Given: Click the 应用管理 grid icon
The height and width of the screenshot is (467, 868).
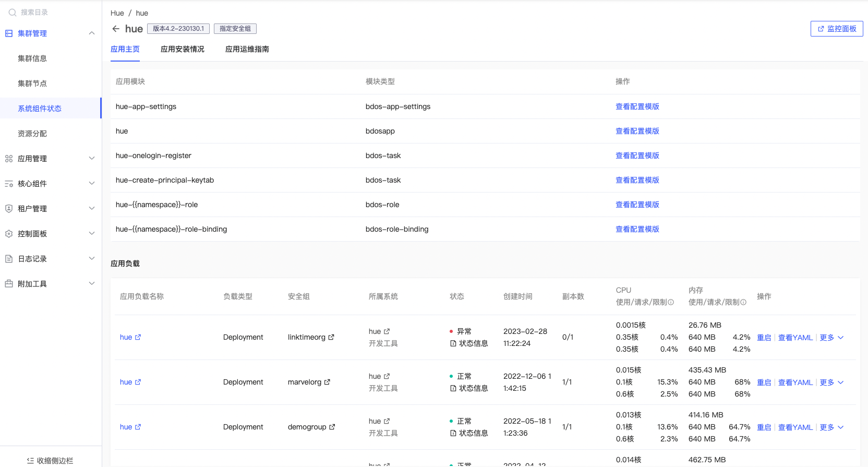Looking at the screenshot, I should (9, 159).
